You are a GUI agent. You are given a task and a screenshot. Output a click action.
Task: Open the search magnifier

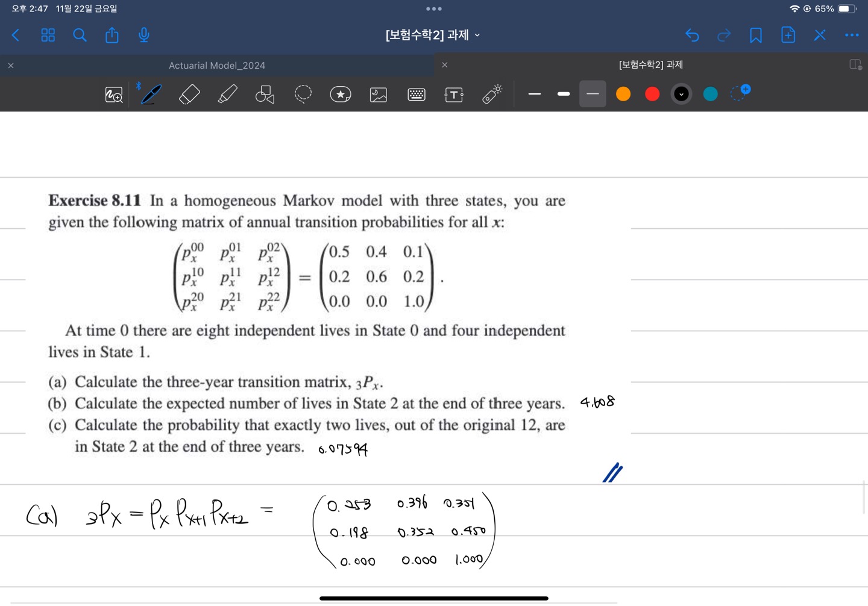[x=80, y=36]
